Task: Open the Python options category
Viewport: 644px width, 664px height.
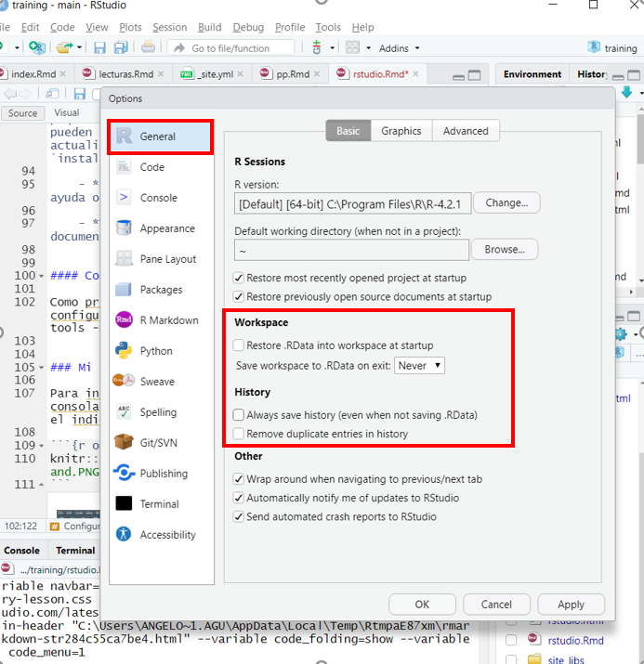Action: tap(161, 351)
